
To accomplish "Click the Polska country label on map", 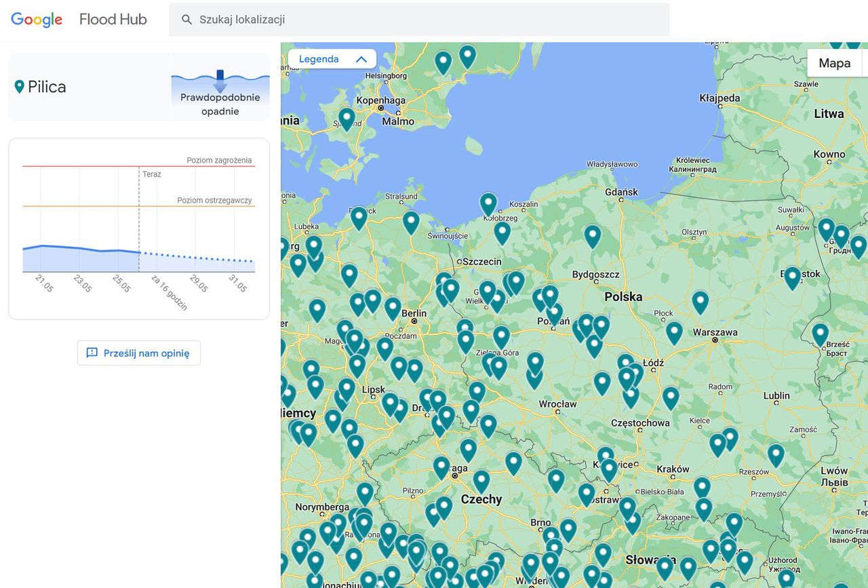I will pyautogui.click(x=623, y=296).
